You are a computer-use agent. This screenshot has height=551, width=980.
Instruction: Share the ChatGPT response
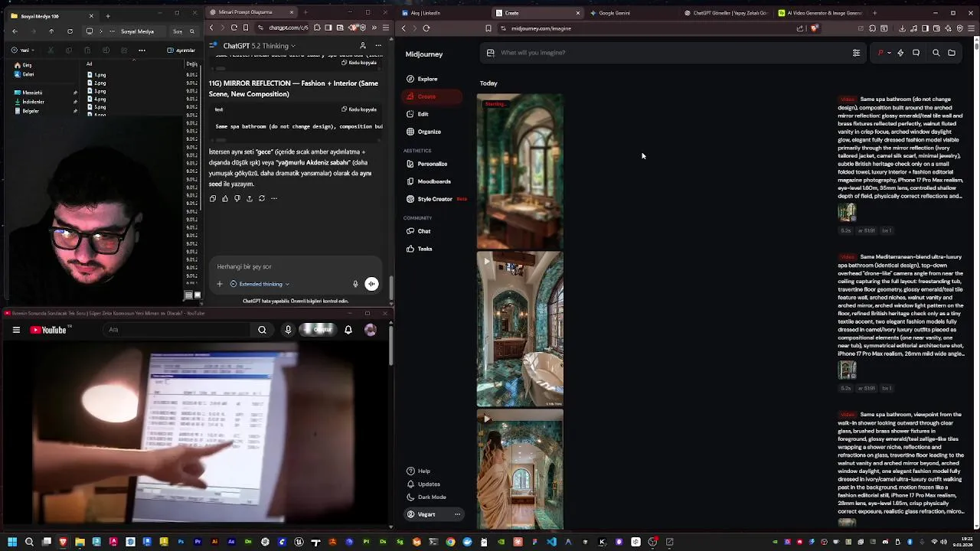[x=250, y=198]
